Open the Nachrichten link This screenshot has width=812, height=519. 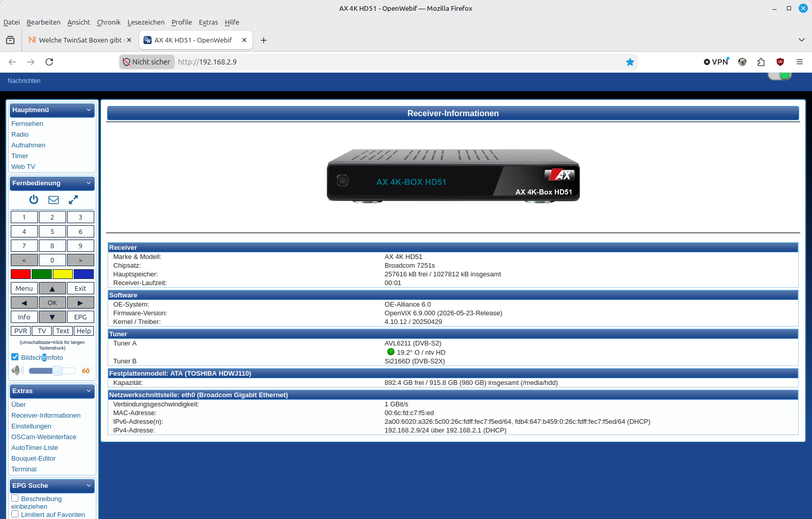[x=24, y=81]
